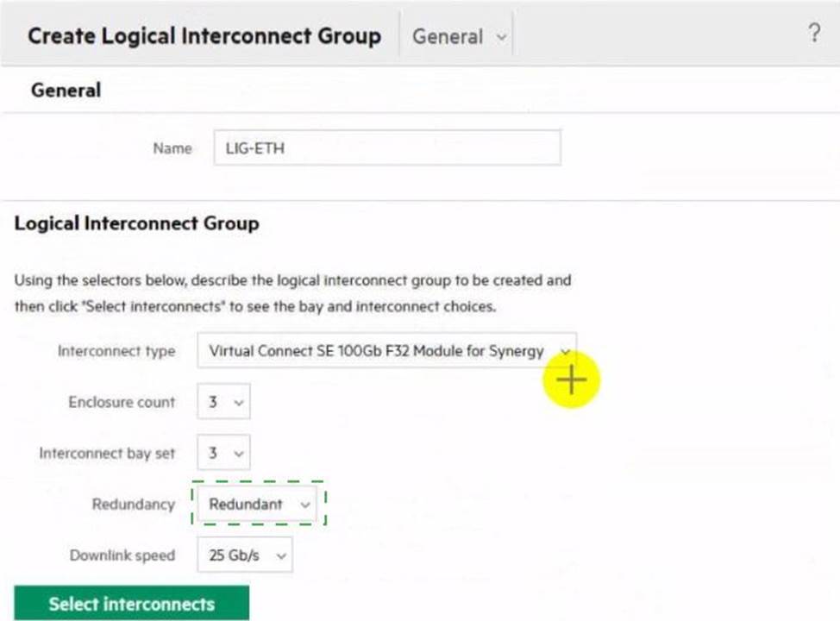Click the Interconnect type label
This screenshot has height=621, width=840.
(x=116, y=351)
